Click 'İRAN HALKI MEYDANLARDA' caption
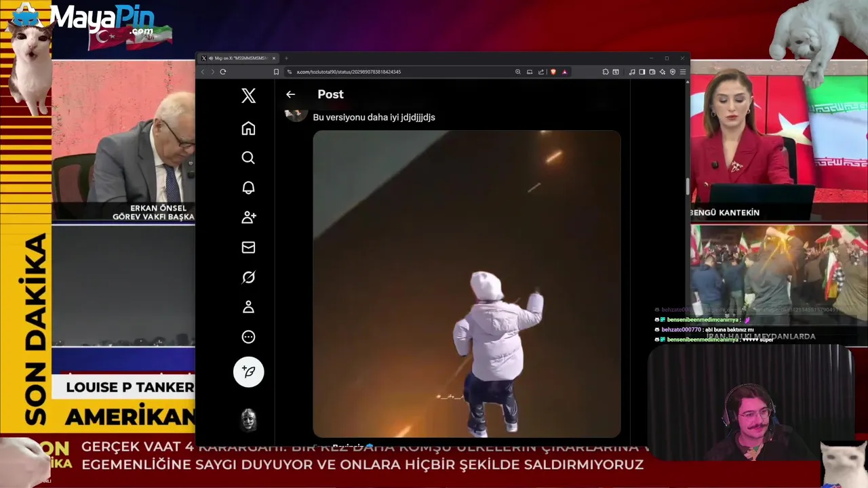868x488 pixels. [761, 337]
